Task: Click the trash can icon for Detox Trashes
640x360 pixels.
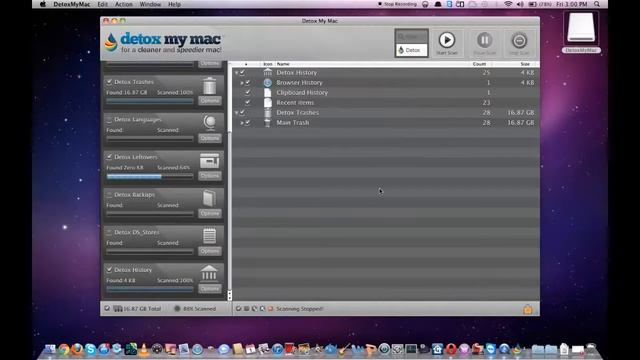Action: coord(209,86)
